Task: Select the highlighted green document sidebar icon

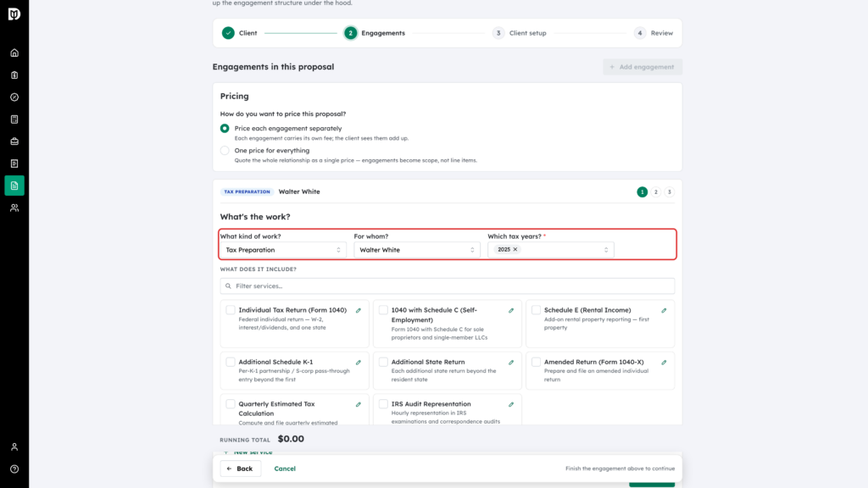Action: (x=14, y=186)
